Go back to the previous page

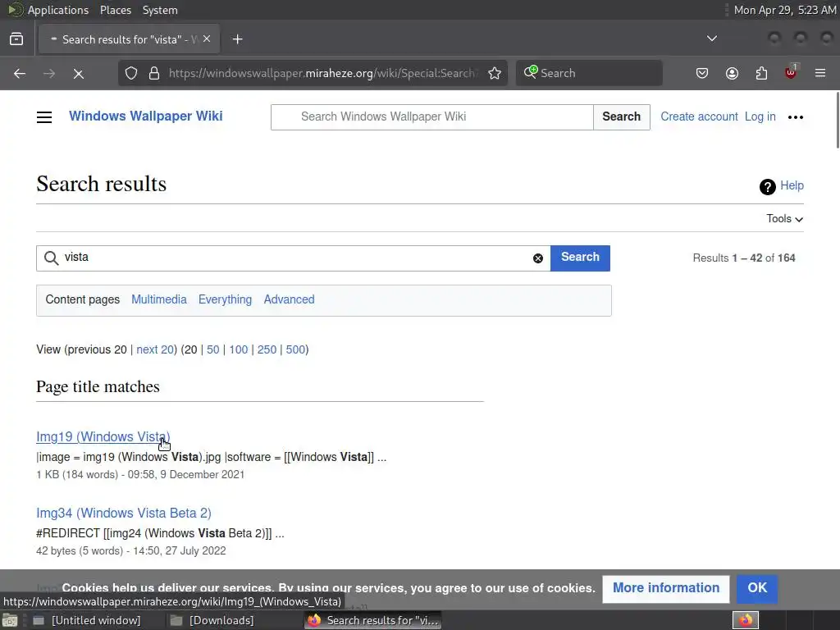pyautogui.click(x=20, y=73)
